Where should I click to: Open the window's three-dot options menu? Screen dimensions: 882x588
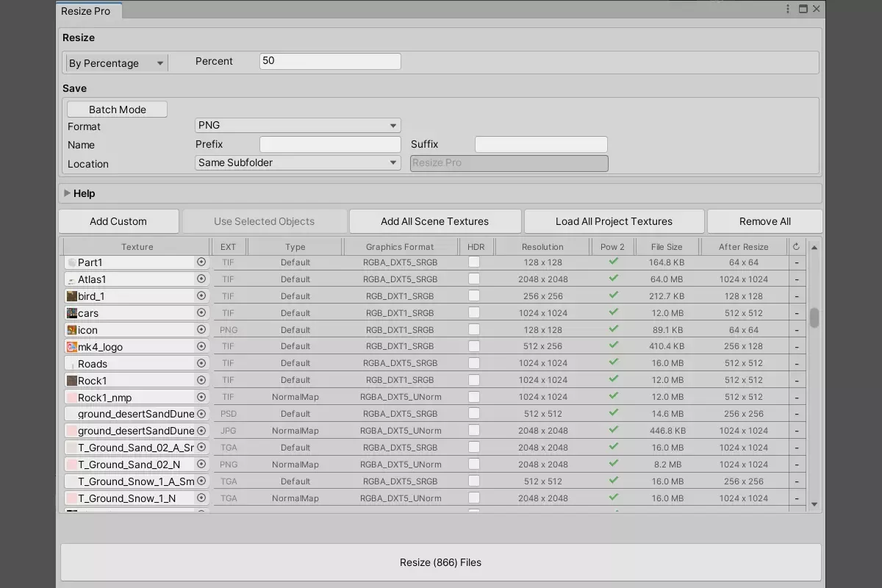[788, 10]
